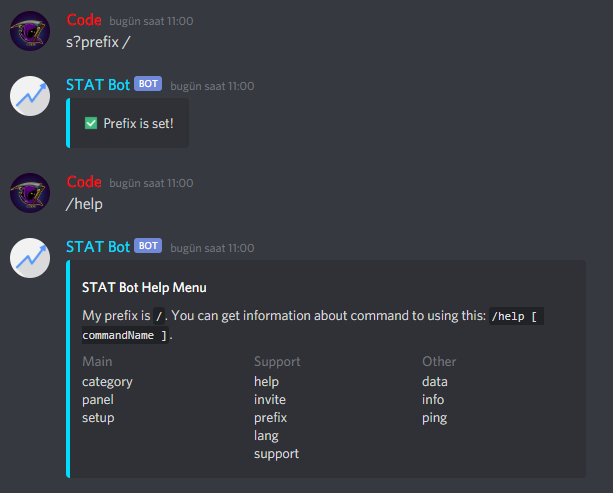The width and height of the screenshot is (613, 493).
Task: Click the data command under Other
Action: [x=435, y=381]
